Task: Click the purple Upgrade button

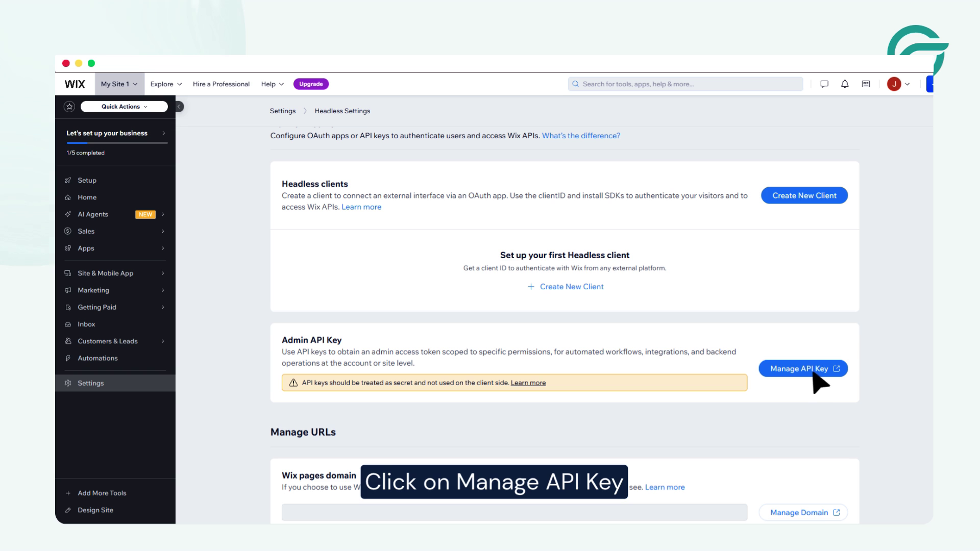Action: click(x=311, y=84)
